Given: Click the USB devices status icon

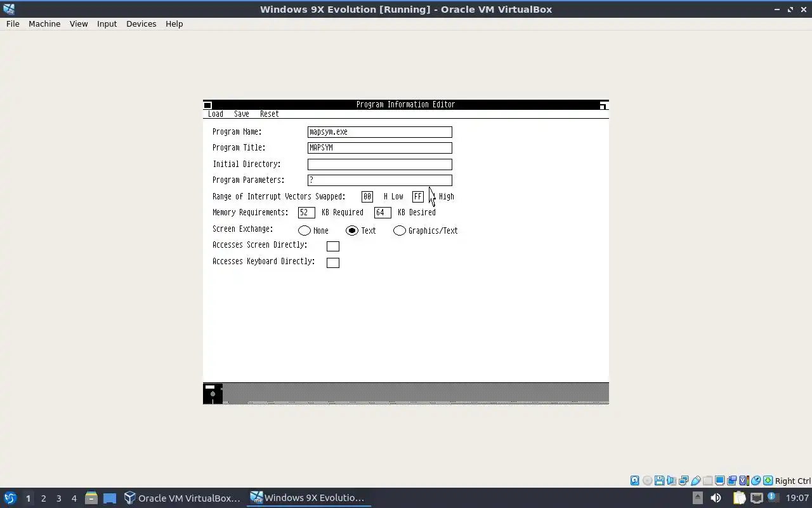Looking at the screenshot, I should (695, 481).
